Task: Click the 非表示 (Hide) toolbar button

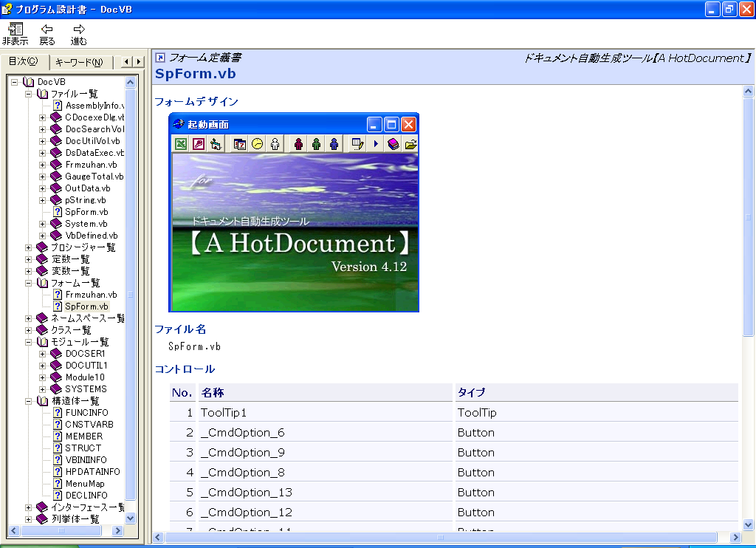Action: click(15, 34)
